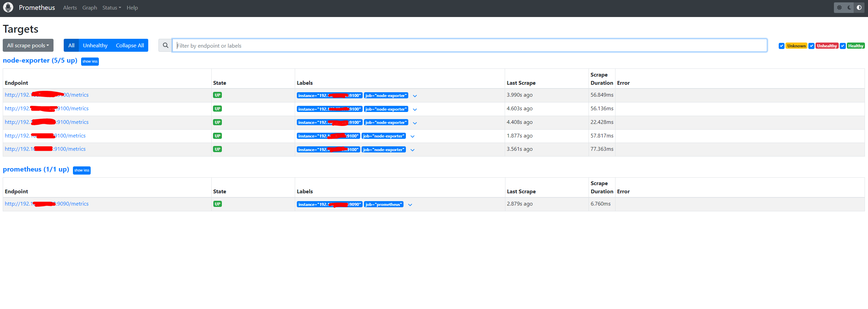Image resolution: width=868 pixels, height=309 pixels.
Task: Click the job="prometheus" label badge
Action: point(383,204)
